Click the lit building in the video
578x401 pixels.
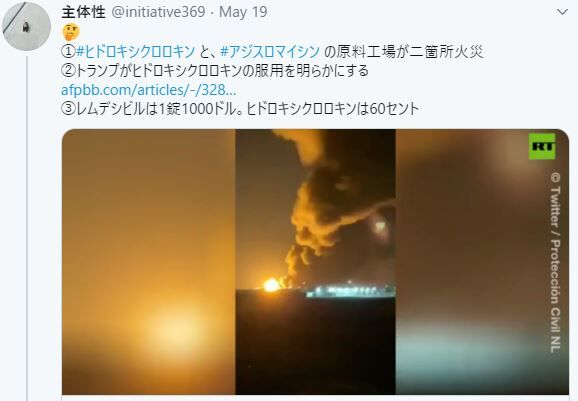[350, 291]
